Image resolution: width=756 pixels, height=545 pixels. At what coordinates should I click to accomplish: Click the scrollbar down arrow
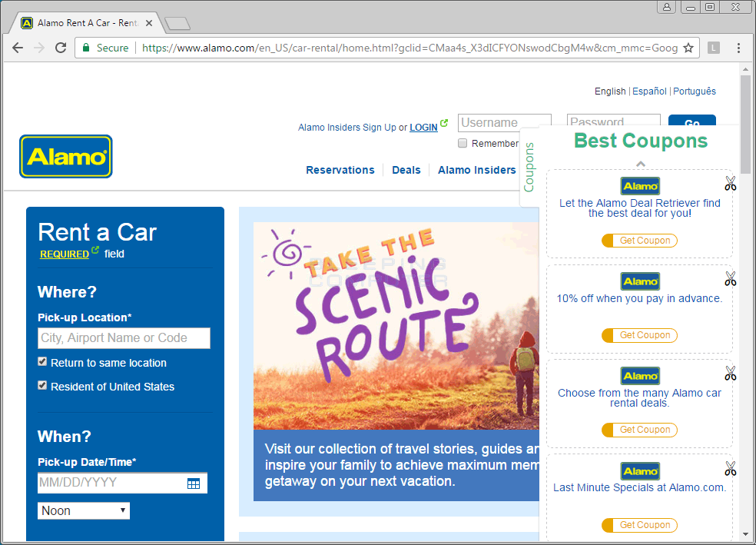click(x=745, y=535)
